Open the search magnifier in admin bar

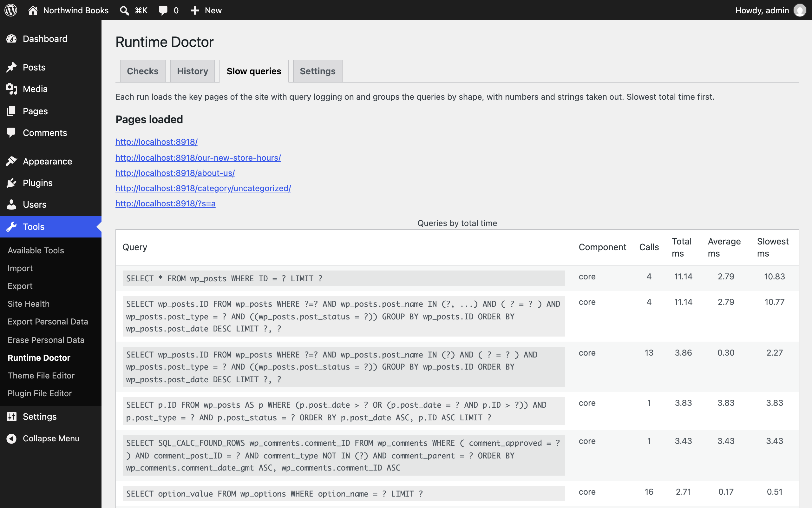click(124, 10)
